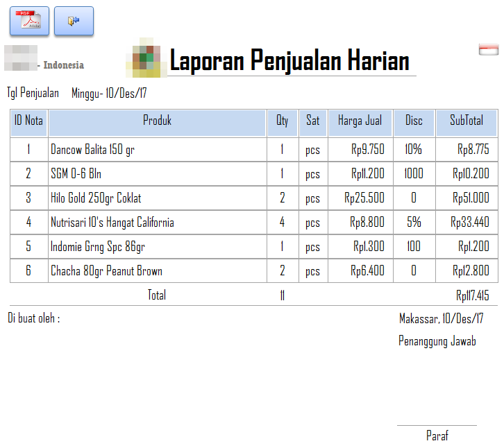Click the Sat column header

click(313, 121)
